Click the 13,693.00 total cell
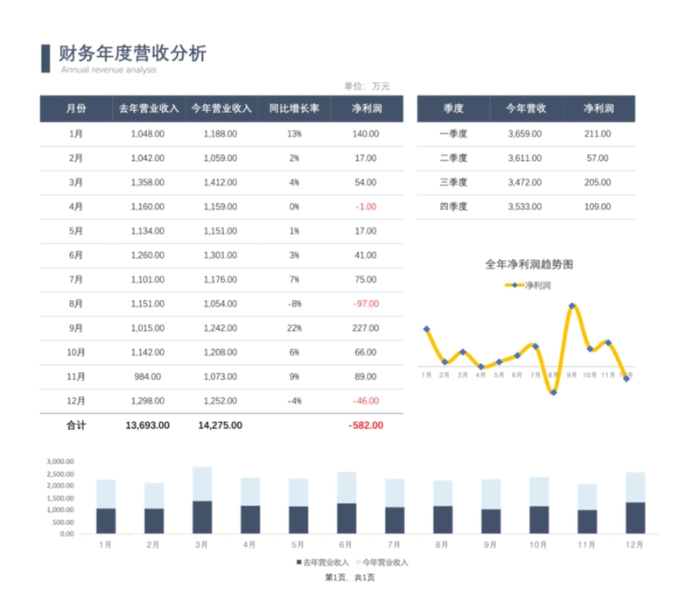 click(x=148, y=425)
